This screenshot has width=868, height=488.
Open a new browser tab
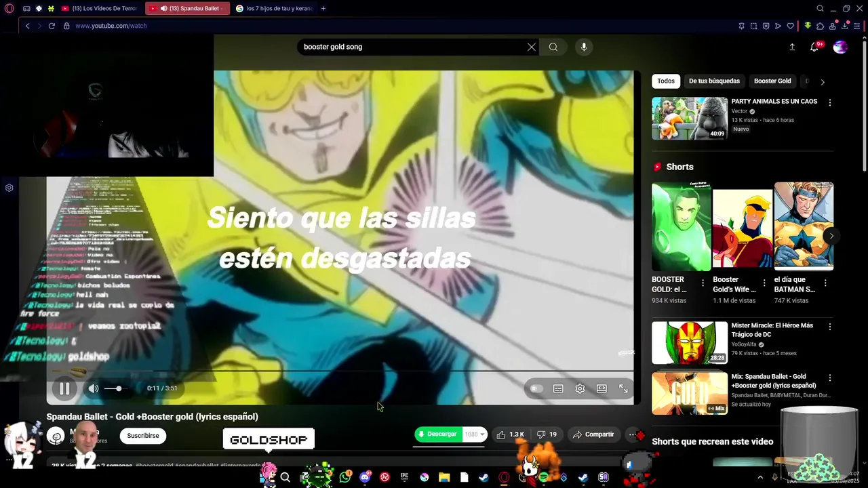[x=323, y=9]
